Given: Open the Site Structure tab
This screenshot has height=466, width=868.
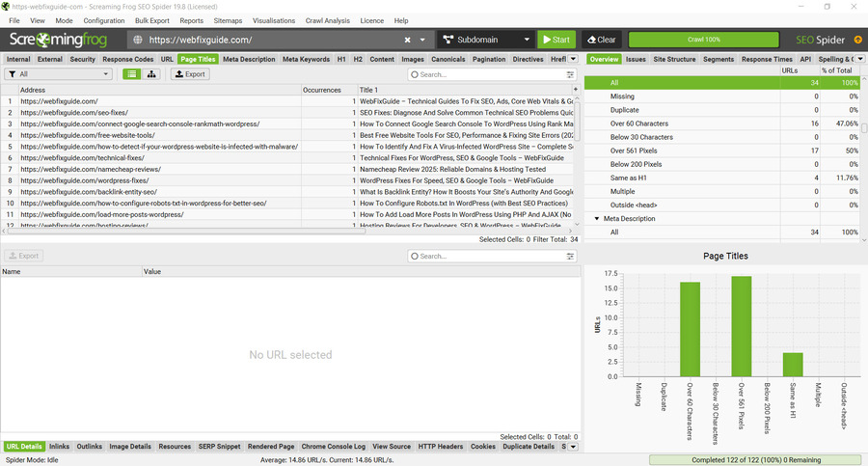Looking at the screenshot, I should [x=674, y=59].
